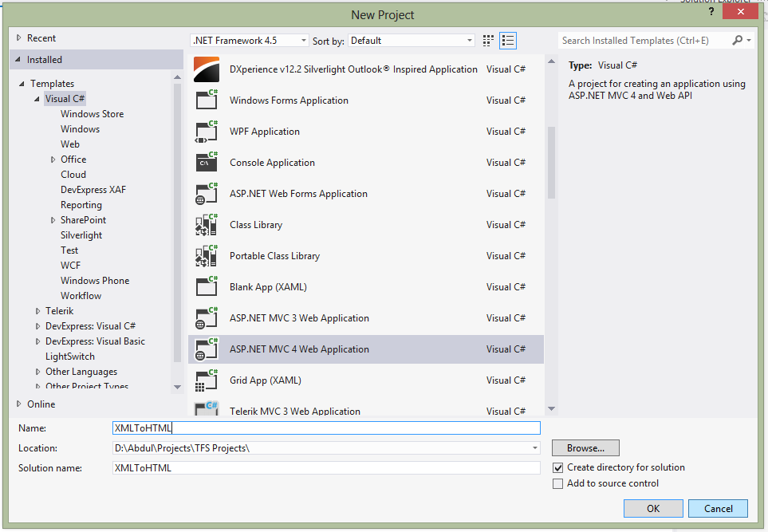Switch to medium icons list view

pos(508,41)
